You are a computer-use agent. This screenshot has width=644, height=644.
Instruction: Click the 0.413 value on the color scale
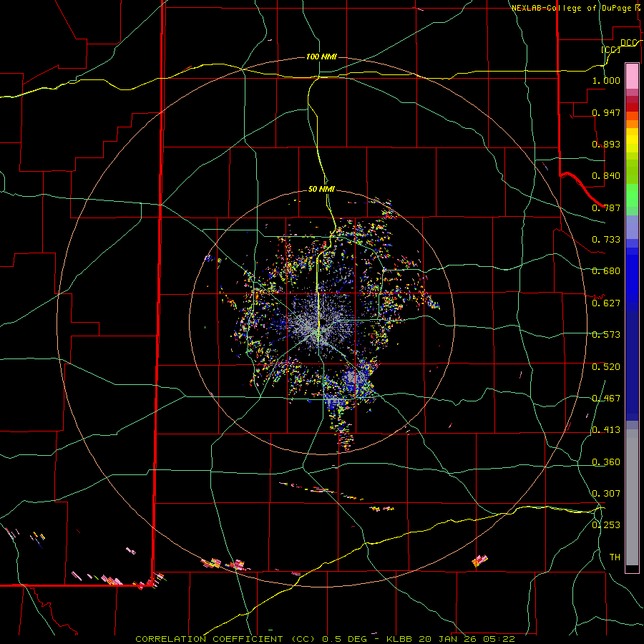pyautogui.click(x=606, y=430)
